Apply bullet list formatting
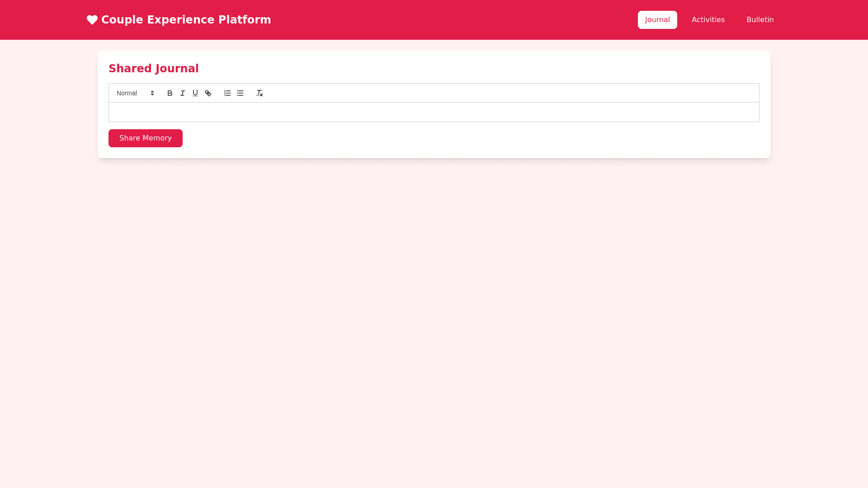 [x=240, y=93]
